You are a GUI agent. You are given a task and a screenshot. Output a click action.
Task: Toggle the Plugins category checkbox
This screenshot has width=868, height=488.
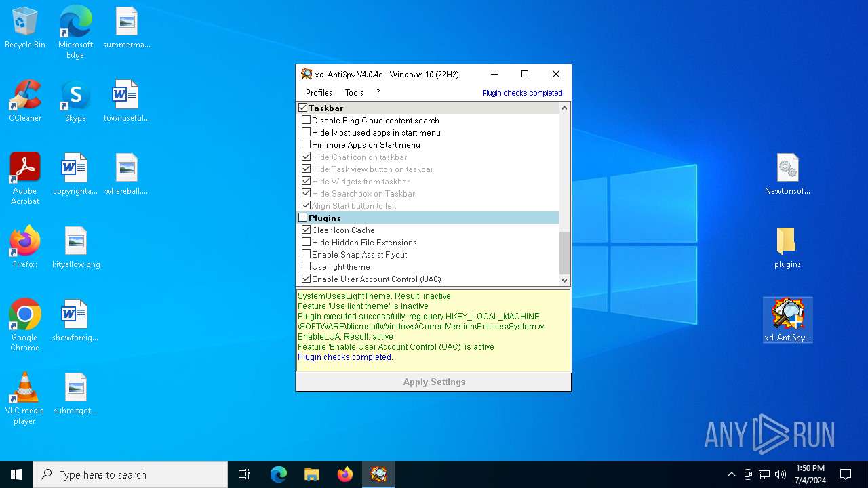(x=303, y=218)
